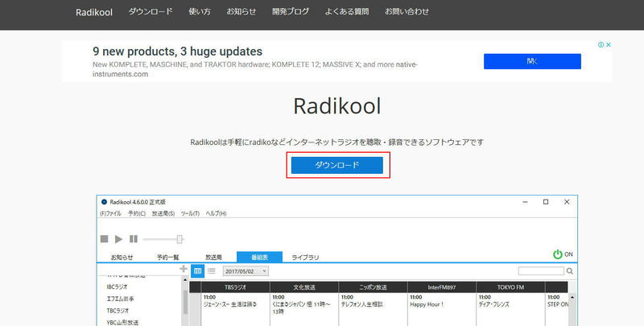The height and width of the screenshot is (326, 644).
Task: Select エフエム岩手 in the station list
Action: (x=120, y=299)
